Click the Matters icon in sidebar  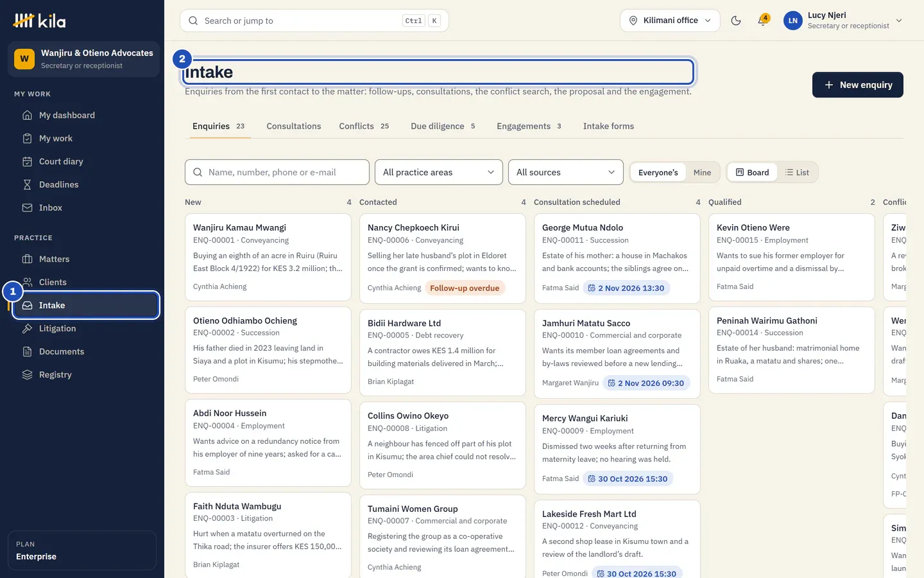click(27, 259)
